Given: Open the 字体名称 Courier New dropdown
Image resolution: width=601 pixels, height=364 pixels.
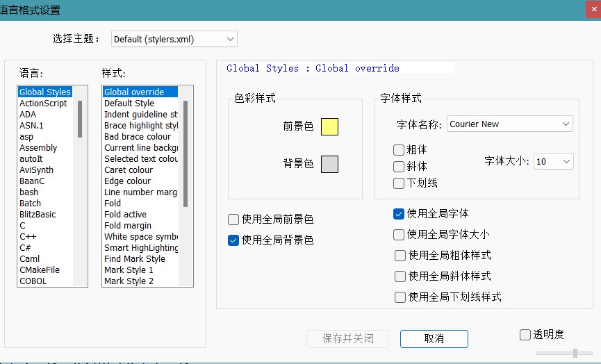Looking at the screenshot, I should pyautogui.click(x=510, y=124).
